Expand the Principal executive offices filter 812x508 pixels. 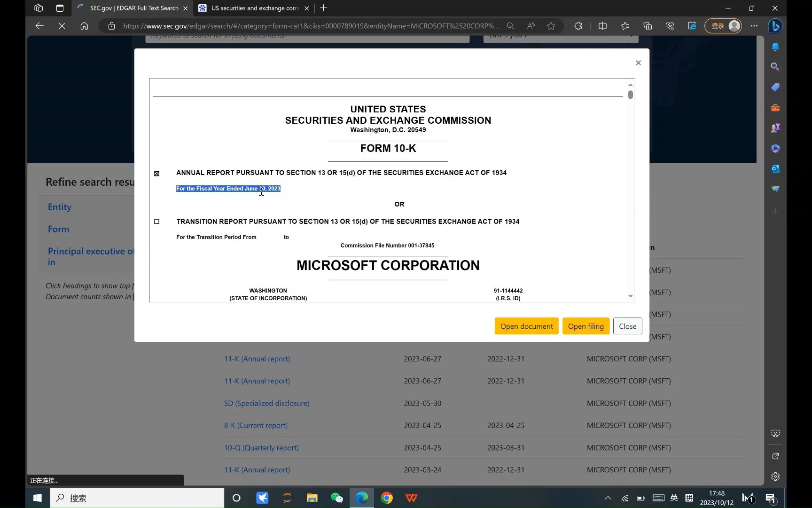[91, 256]
